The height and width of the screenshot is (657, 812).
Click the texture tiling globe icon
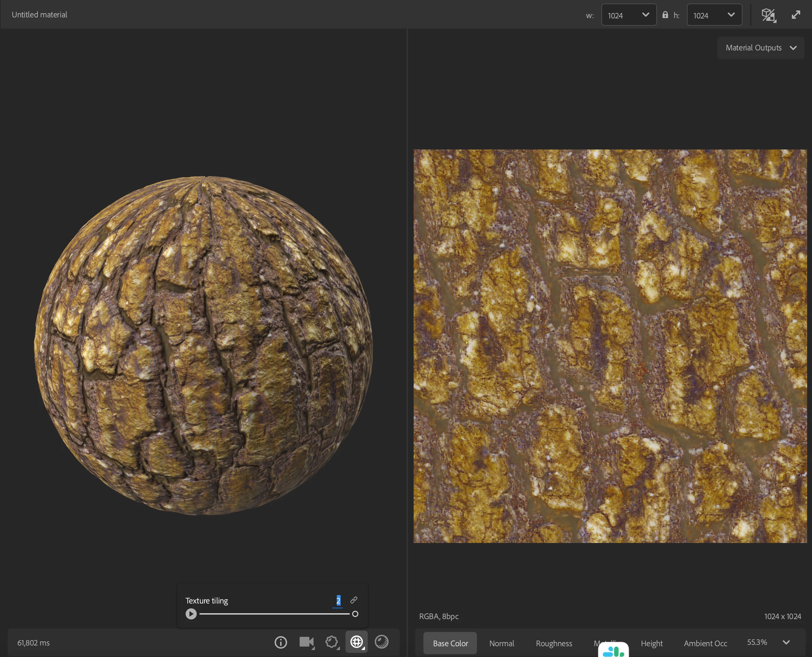[x=356, y=642]
